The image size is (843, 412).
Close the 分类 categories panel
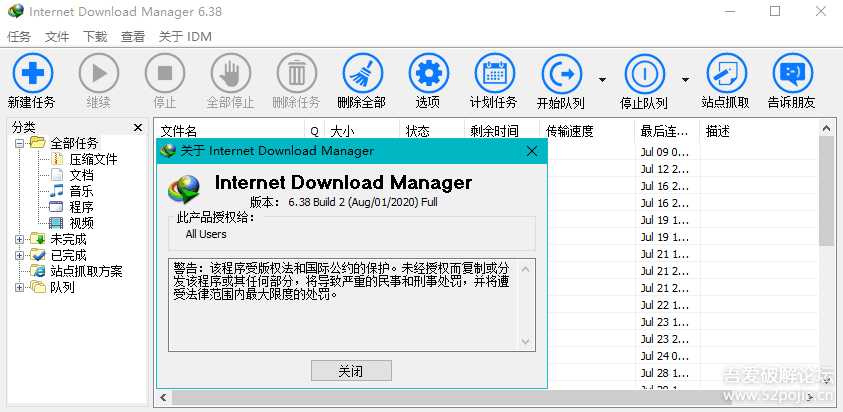(138, 127)
